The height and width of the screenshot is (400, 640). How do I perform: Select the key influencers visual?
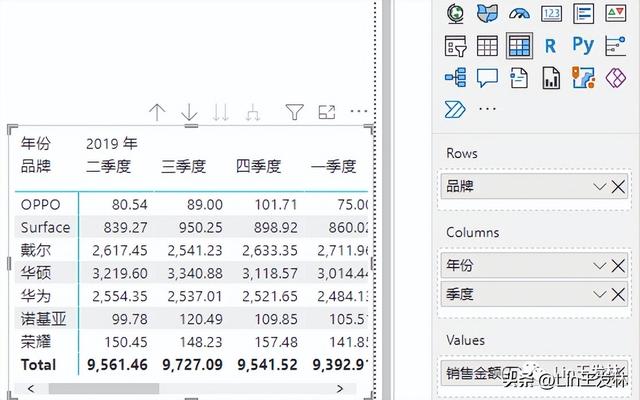[616, 46]
